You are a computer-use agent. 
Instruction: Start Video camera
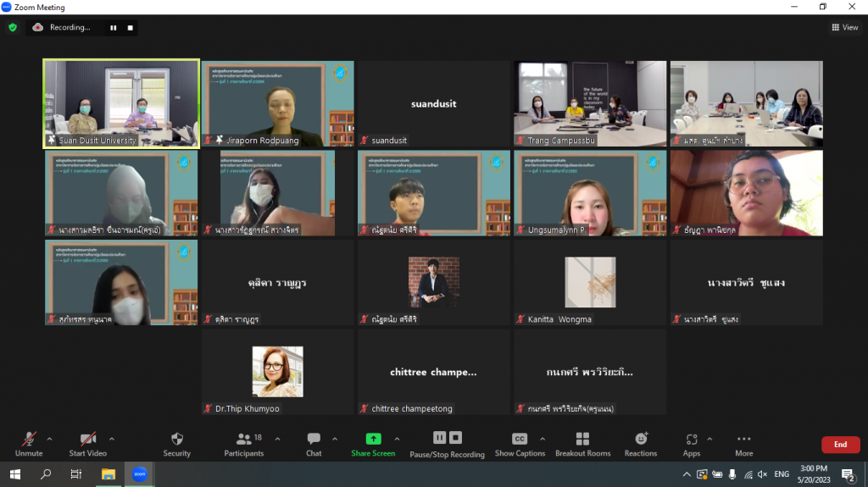[x=87, y=443]
